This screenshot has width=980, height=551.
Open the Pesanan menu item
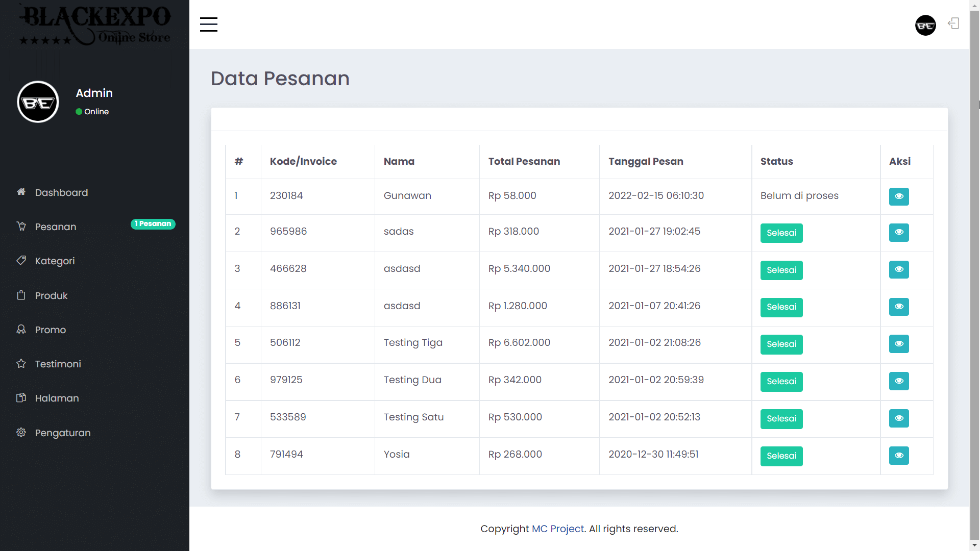[x=55, y=226]
